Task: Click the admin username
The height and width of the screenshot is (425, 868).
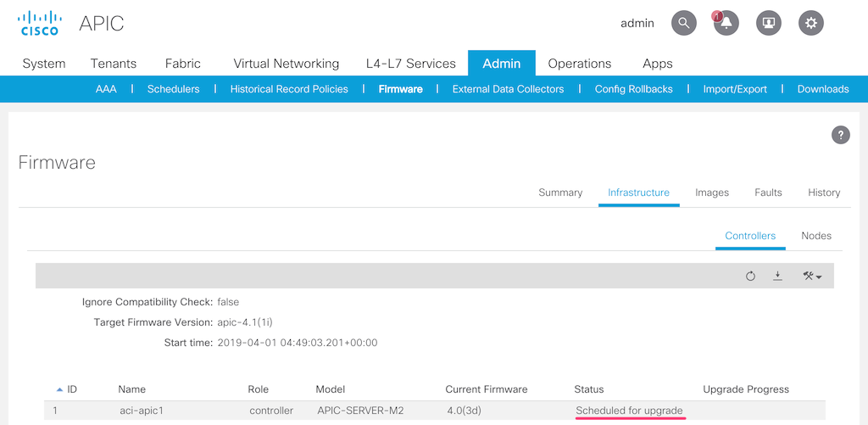Action: point(637,23)
